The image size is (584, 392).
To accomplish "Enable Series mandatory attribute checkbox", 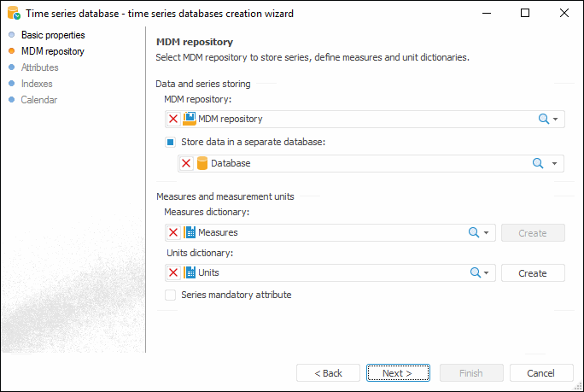I will tap(171, 295).
